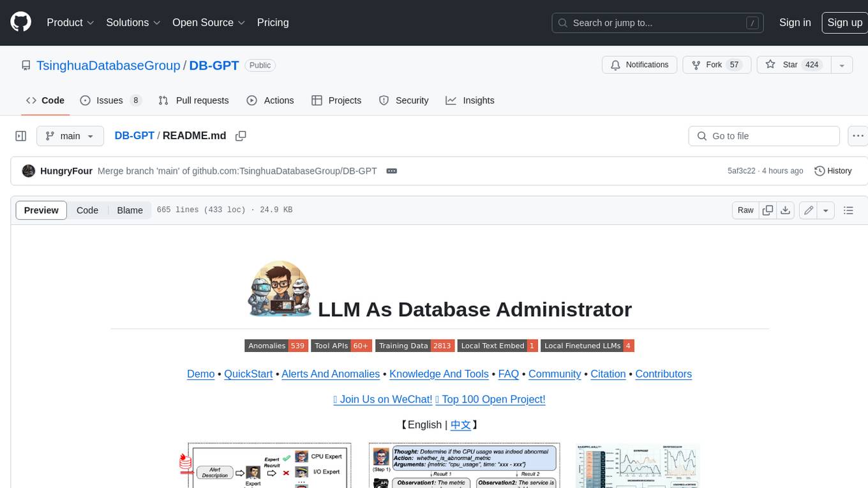Image resolution: width=868 pixels, height=488 pixels.
Task: Open the star lists dropdown arrow
Action: tap(841, 65)
